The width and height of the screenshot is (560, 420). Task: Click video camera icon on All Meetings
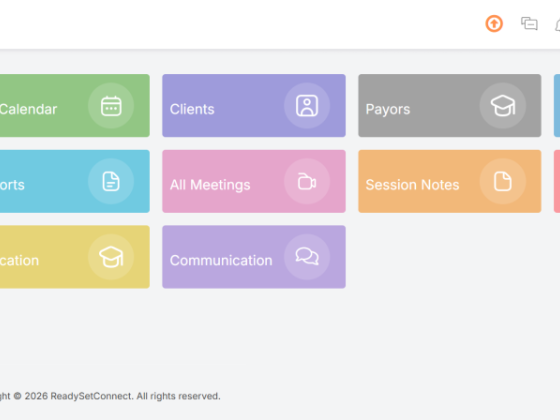coord(307,181)
